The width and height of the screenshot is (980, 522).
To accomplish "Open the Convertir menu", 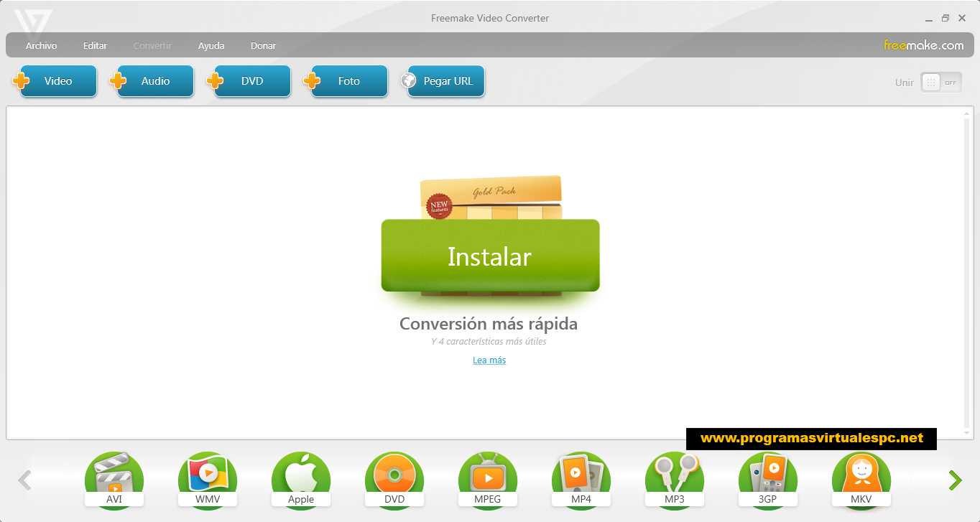I will (152, 45).
